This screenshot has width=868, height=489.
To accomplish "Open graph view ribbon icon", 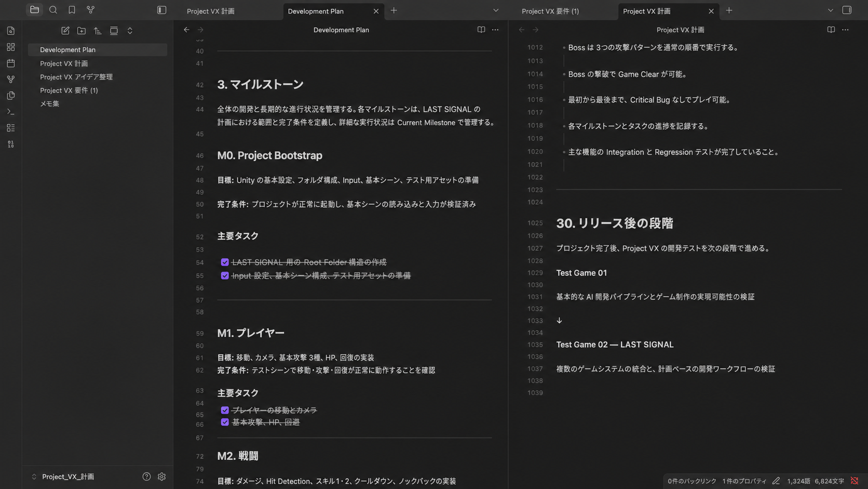I will click(x=11, y=80).
